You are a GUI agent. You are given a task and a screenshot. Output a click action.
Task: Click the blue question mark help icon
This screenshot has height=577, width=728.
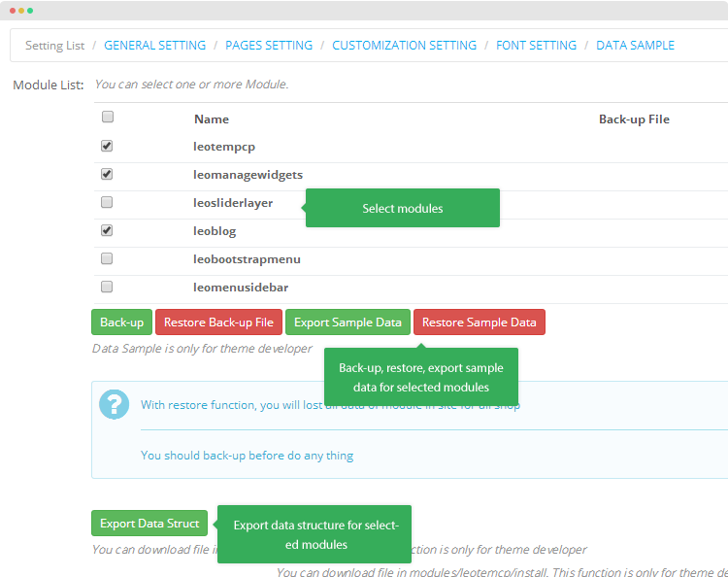[115, 404]
